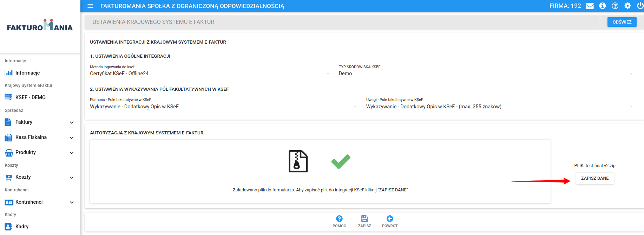This screenshot has width=644, height=235.
Task: Click the ZAPISZ DANE button
Action: point(595,178)
